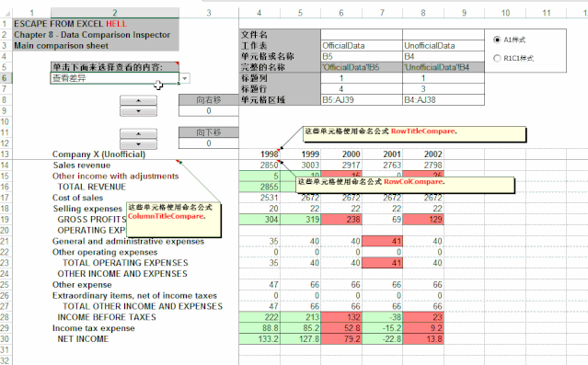Viewport: 588px width, 365px height.
Task: Click the 查看差异 combo box cell
Action: (x=115, y=78)
